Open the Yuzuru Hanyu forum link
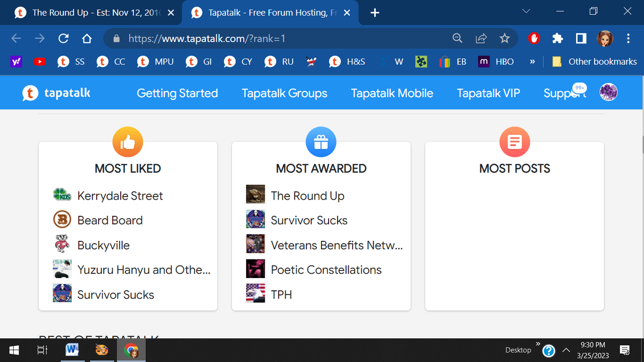644x362 pixels. (144, 270)
